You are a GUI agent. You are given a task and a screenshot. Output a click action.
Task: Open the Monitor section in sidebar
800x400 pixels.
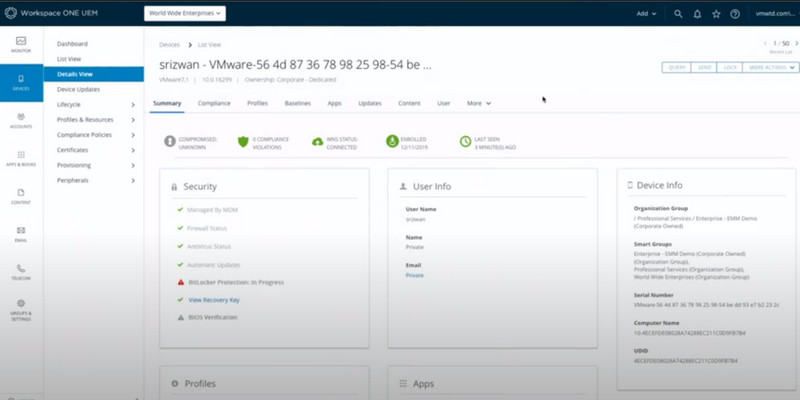point(21,45)
